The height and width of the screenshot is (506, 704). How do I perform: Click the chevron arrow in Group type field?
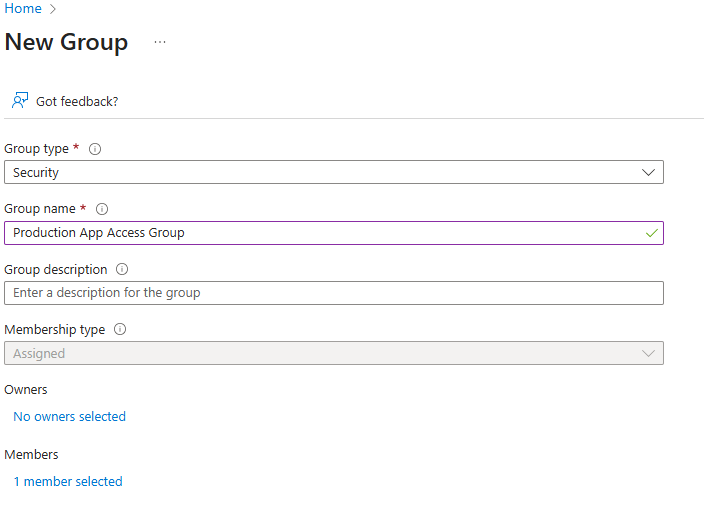tap(649, 172)
